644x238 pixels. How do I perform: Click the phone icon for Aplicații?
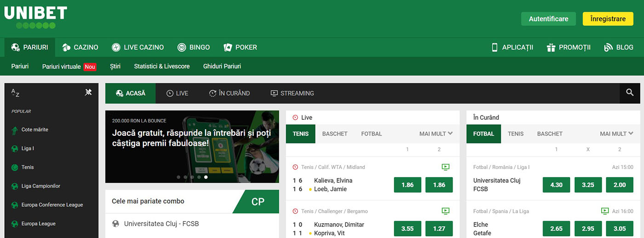click(x=495, y=47)
